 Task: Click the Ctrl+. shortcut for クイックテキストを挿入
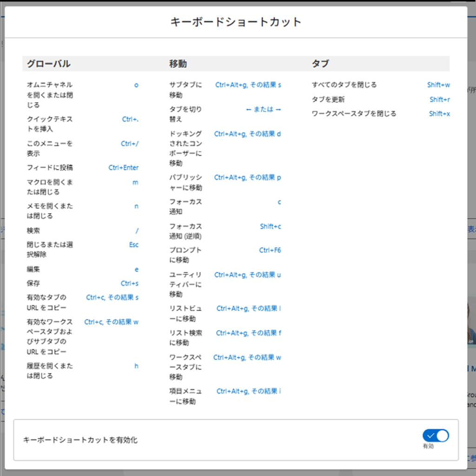point(130,119)
